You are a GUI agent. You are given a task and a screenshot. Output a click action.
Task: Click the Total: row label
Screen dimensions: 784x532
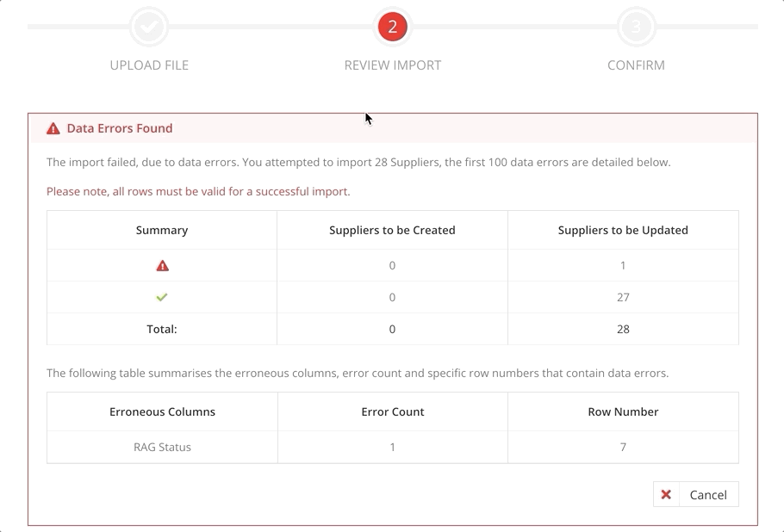tap(161, 329)
